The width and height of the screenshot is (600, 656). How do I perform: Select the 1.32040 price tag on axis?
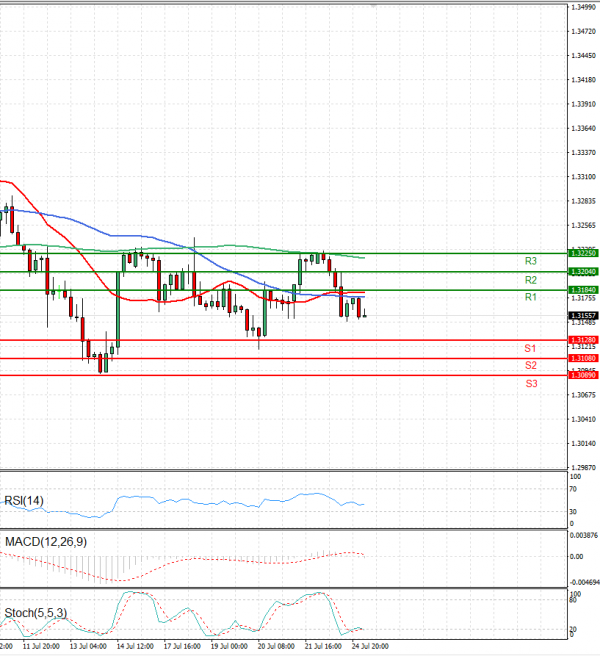click(x=584, y=272)
